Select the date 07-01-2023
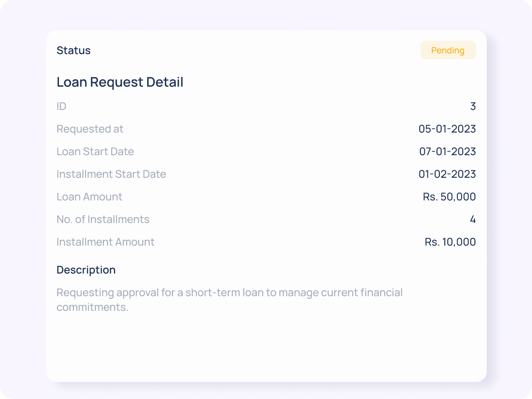 coord(448,152)
